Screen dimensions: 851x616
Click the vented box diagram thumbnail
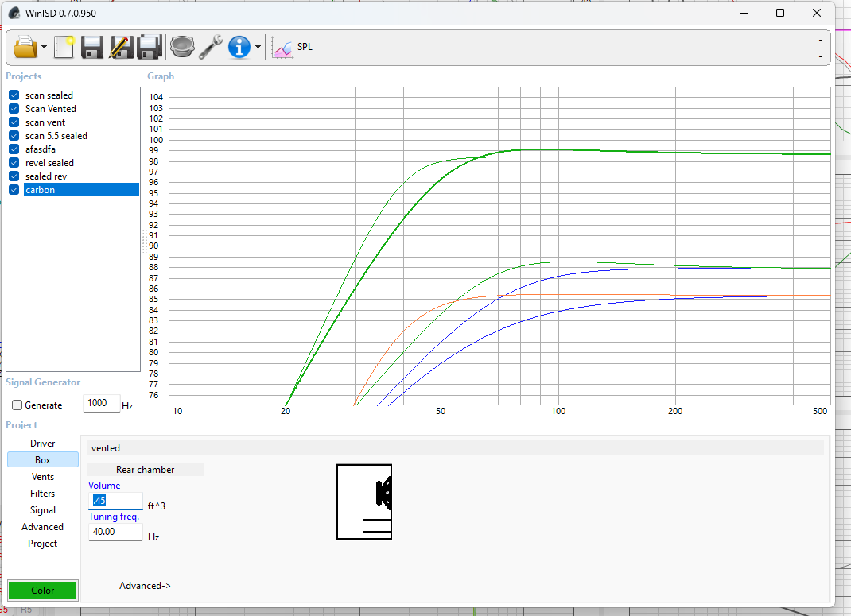point(364,502)
